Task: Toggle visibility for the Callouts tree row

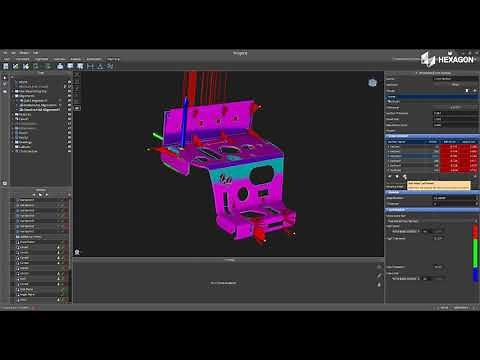Action: pos(69,147)
